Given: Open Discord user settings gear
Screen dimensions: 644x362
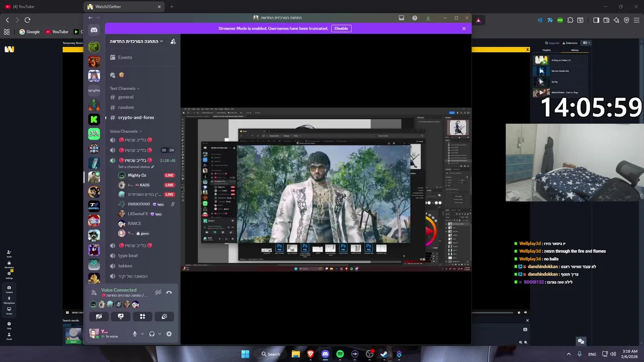Looking at the screenshot, I should (x=169, y=334).
